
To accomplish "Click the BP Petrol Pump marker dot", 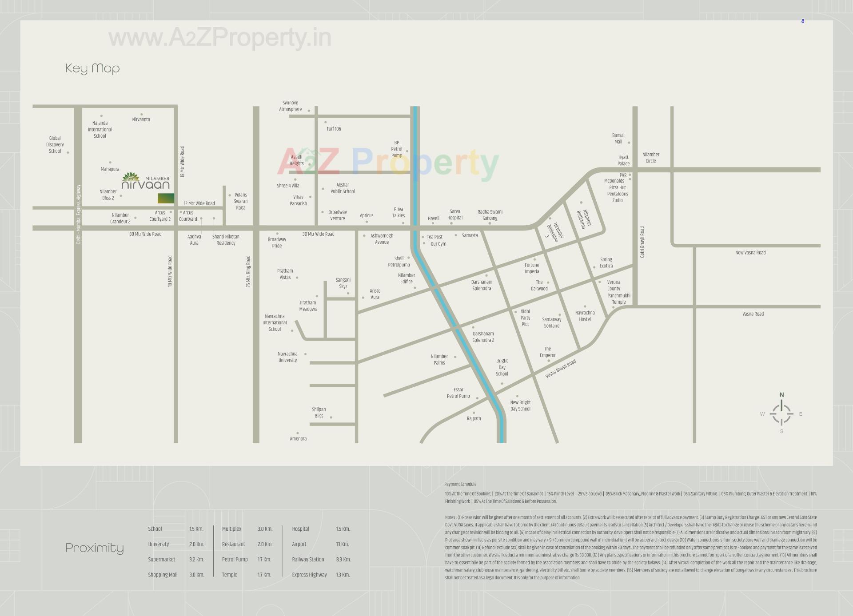I will click(x=407, y=151).
